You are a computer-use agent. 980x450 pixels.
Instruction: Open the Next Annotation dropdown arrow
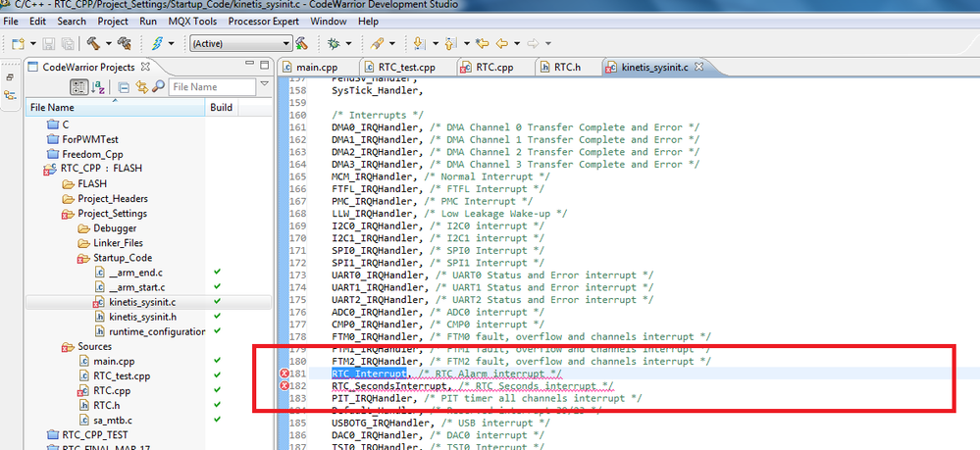[x=436, y=44]
